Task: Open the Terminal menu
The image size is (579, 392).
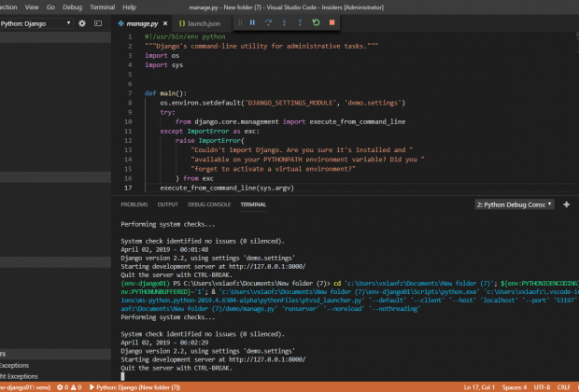Action: tap(103, 7)
